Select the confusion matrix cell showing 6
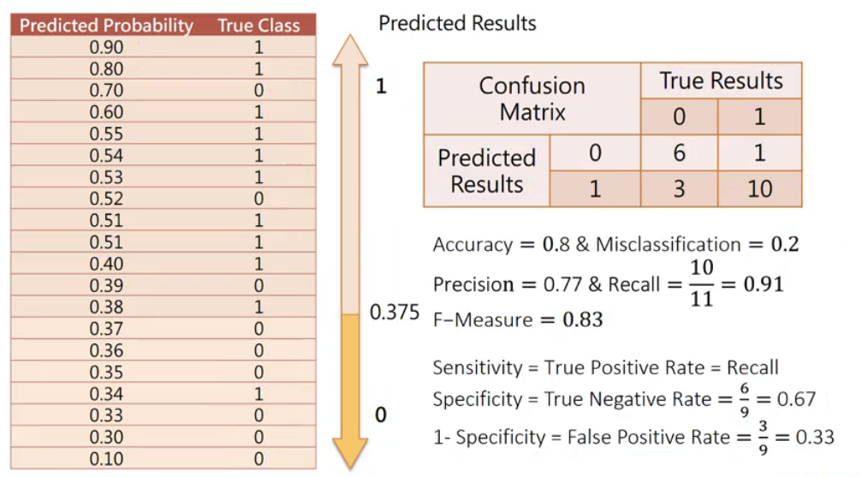This screenshot has height=477, width=868. click(679, 152)
